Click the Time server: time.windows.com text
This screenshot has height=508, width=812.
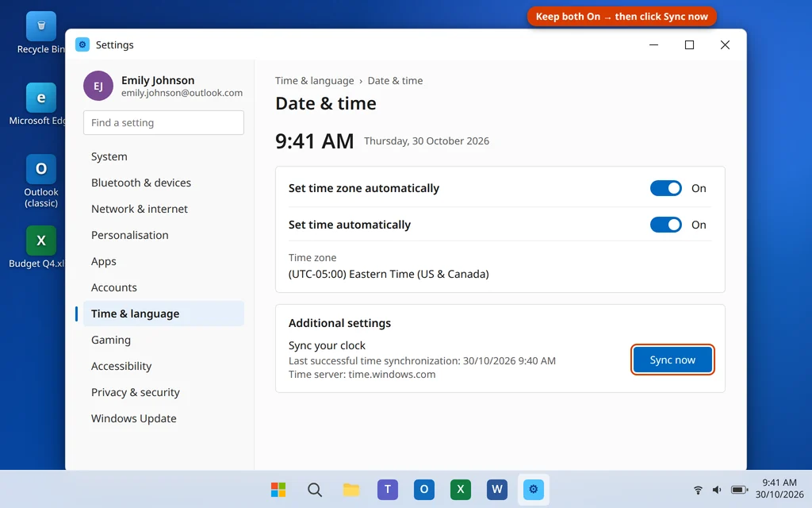coord(362,375)
